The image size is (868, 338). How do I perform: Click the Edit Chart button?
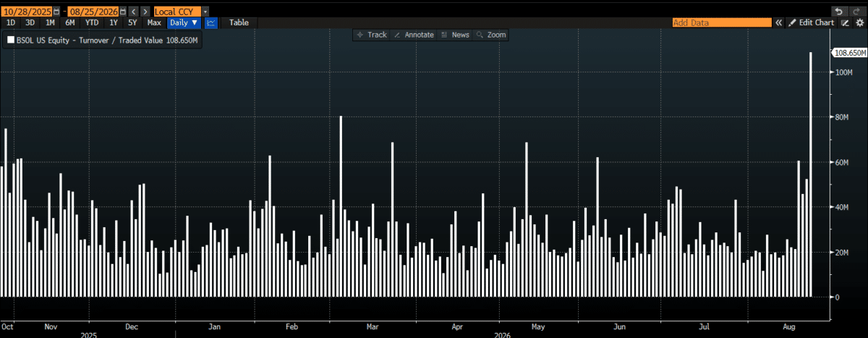[x=812, y=23]
